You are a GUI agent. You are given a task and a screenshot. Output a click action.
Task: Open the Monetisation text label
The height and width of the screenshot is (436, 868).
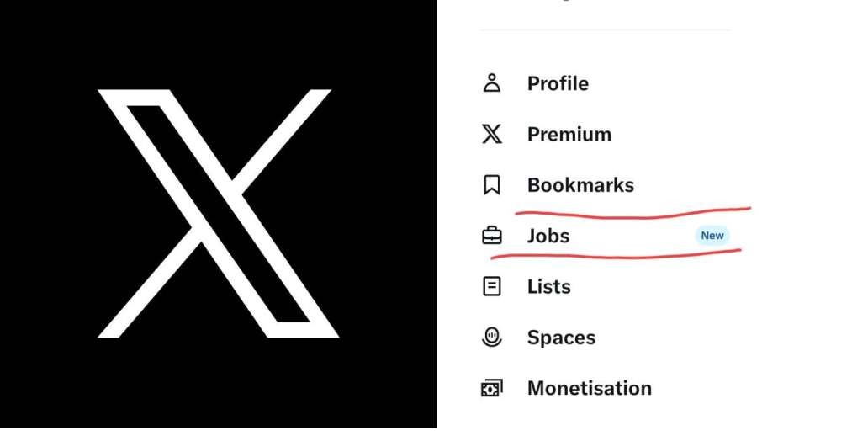click(589, 388)
